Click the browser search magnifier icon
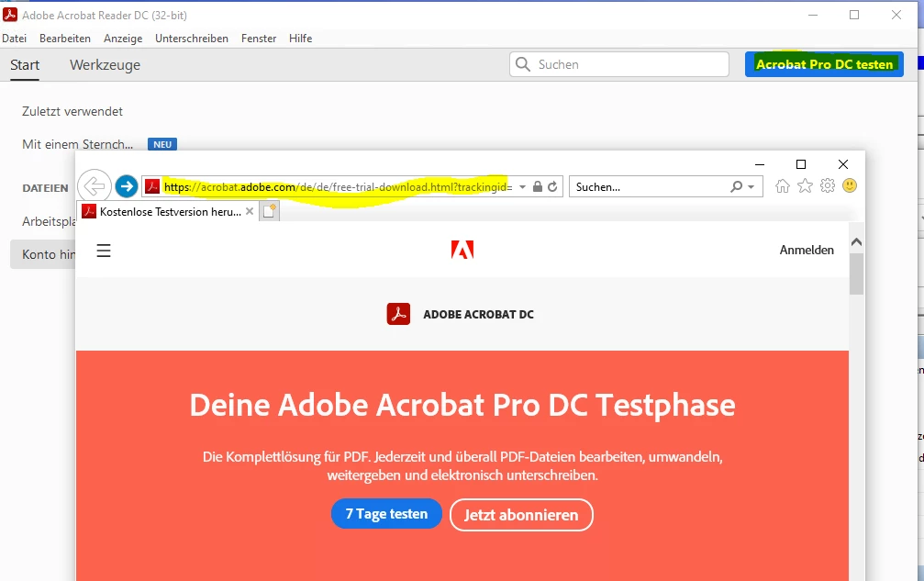924x581 pixels. (x=736, y=187)
